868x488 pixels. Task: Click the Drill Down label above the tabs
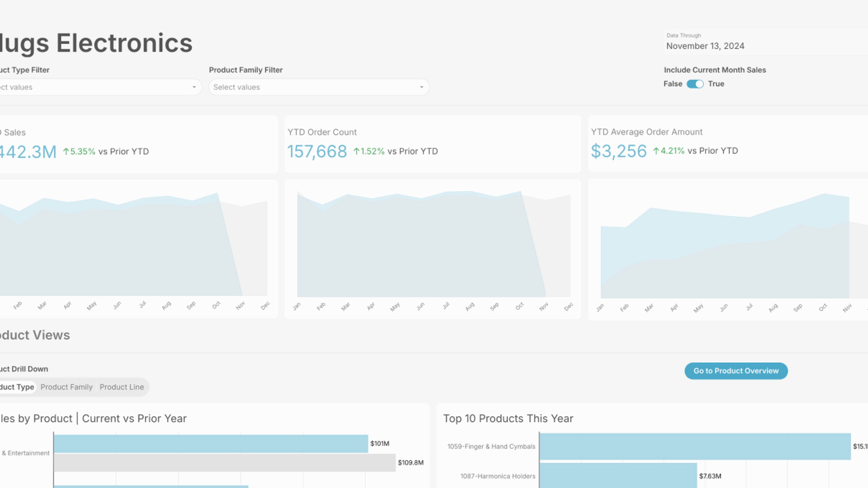pos(24,369)
